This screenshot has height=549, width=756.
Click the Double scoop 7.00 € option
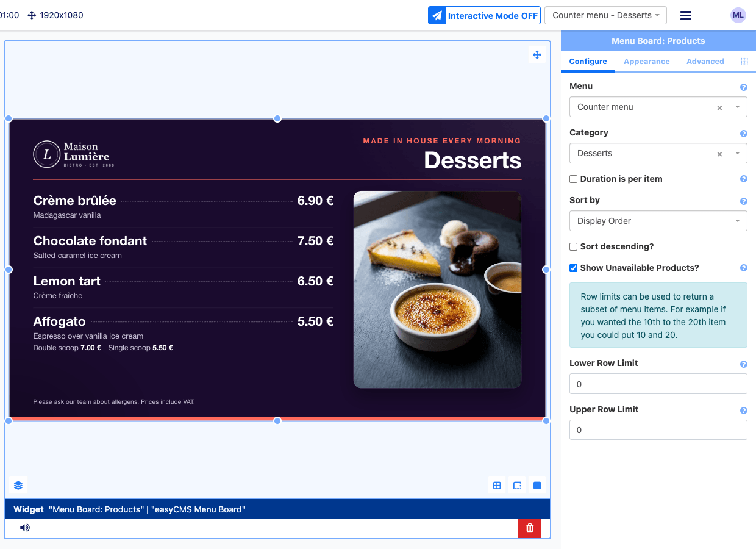click(67, 348)
